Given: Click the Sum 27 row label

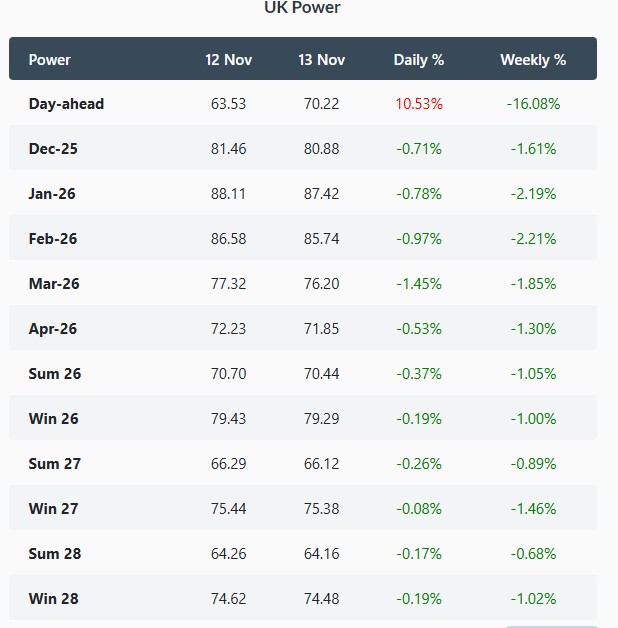Looking at the screenshot, I should click(x=55, y=464).
